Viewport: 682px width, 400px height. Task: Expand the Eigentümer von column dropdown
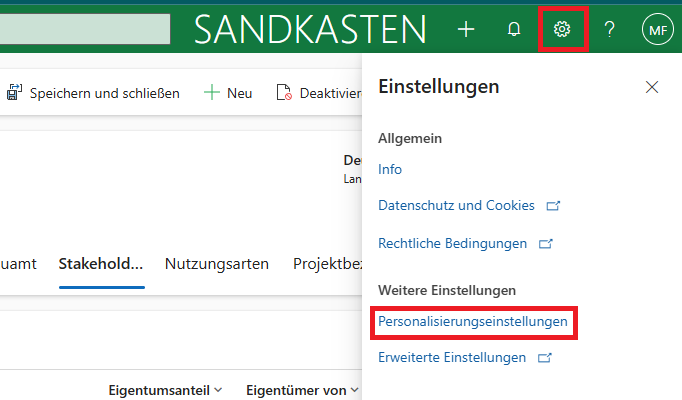click(x=303, y=390)
